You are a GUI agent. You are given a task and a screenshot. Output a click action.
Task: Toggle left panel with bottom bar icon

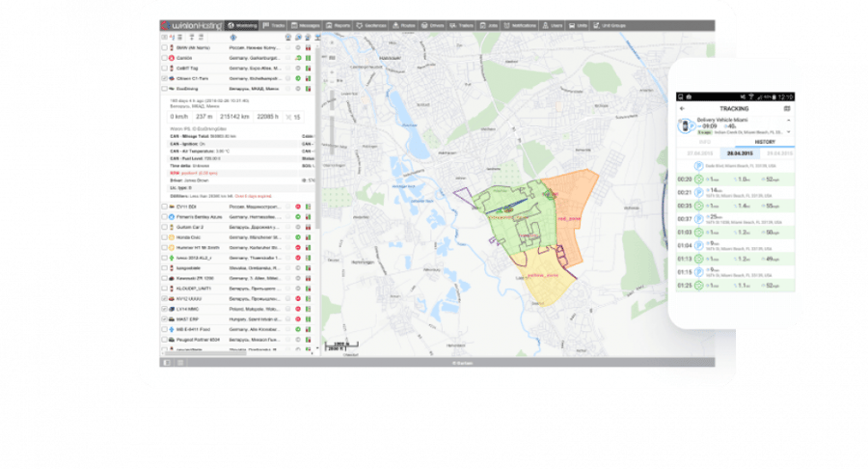[x=167, y=363]
